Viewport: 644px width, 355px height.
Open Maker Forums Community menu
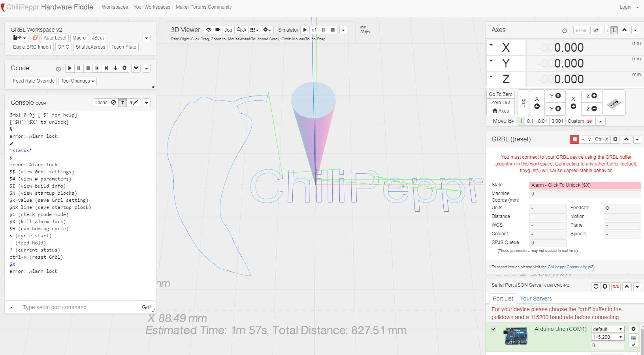coord(204,7)
